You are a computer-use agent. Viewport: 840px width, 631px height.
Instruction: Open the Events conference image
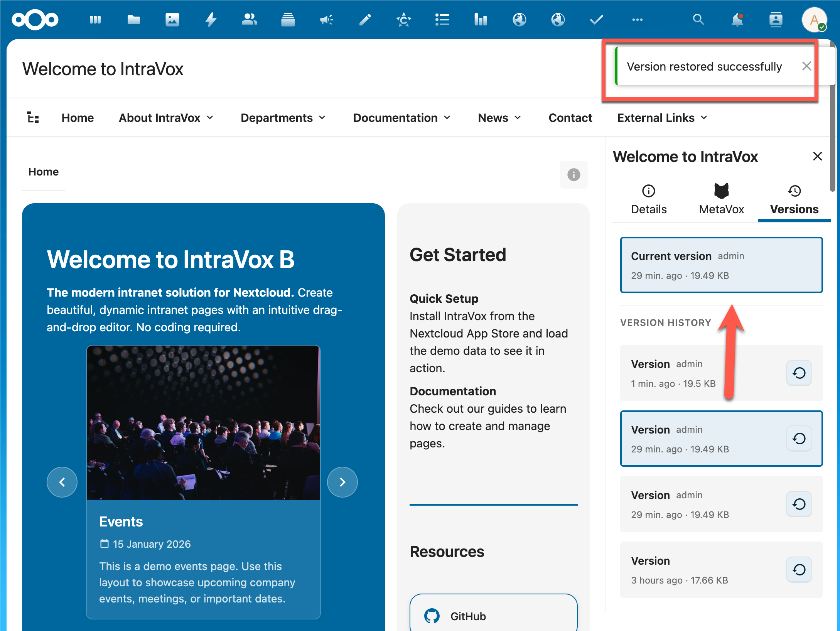click(x=204, y=423)
